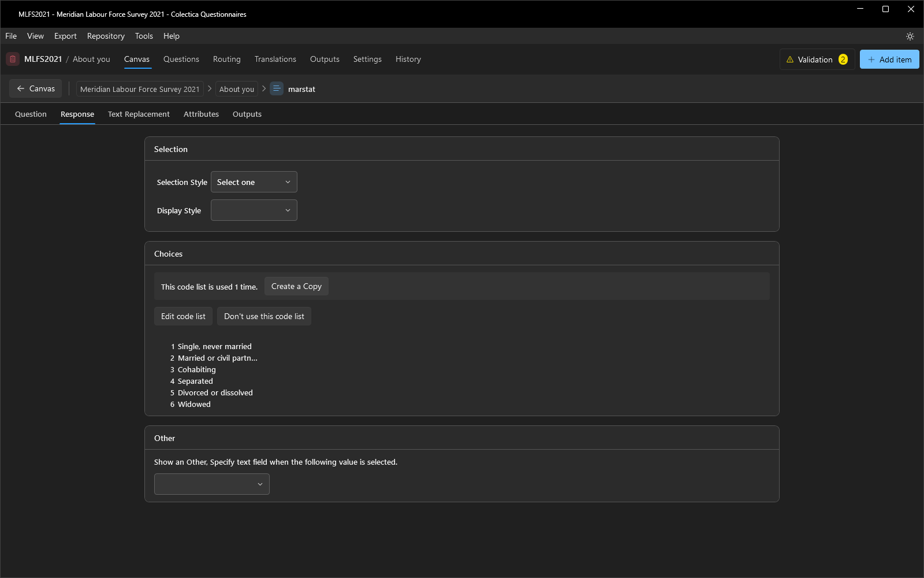
Task: Switch to the Settings tab
Action: 367,59
